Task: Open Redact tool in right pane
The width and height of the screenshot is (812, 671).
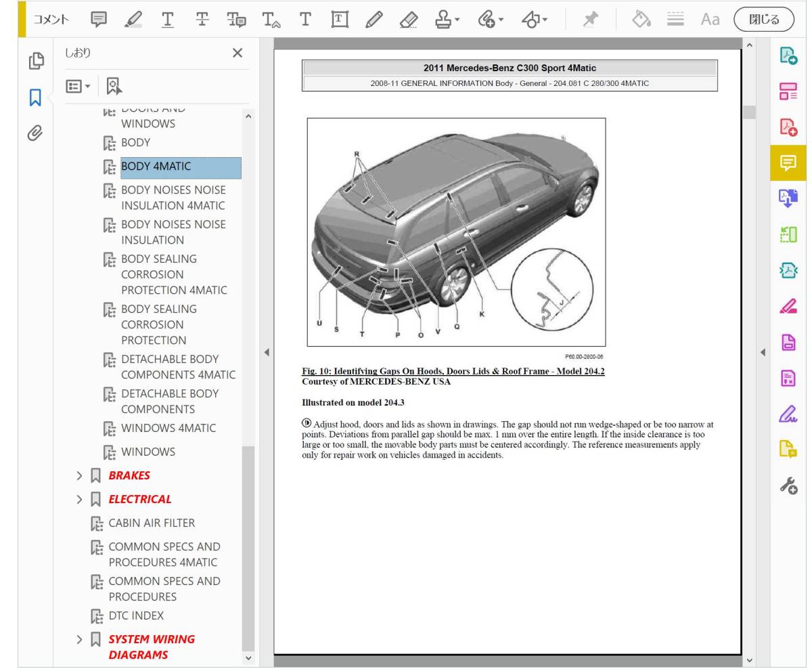Action: pos(788,307)
